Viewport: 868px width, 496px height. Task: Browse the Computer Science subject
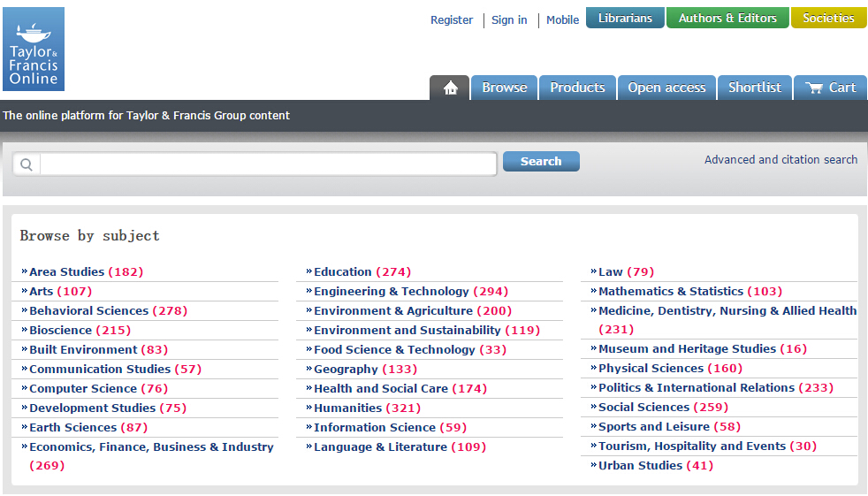83,388
